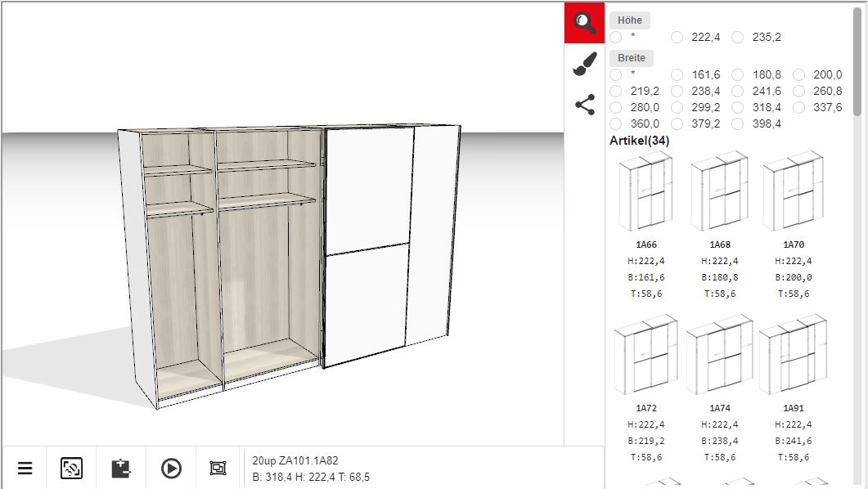Screen dimensions: 868x489
Task: Select width 260,8 radio button
Action: point(798,91)
